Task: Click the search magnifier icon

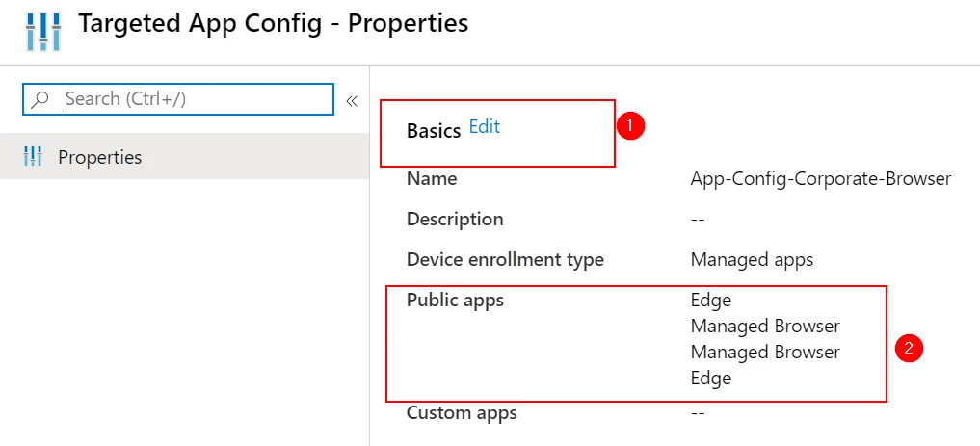Action: coord(40,99)
